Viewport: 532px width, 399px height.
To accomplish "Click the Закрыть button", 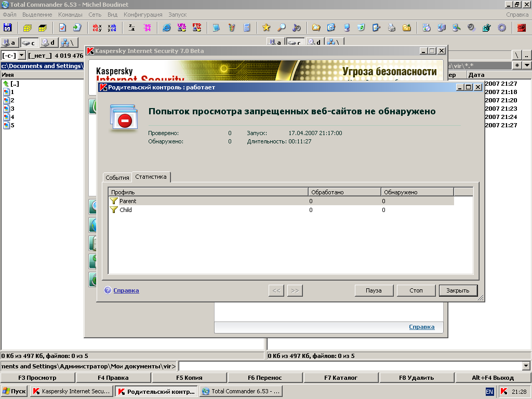I will coord(458,290).
